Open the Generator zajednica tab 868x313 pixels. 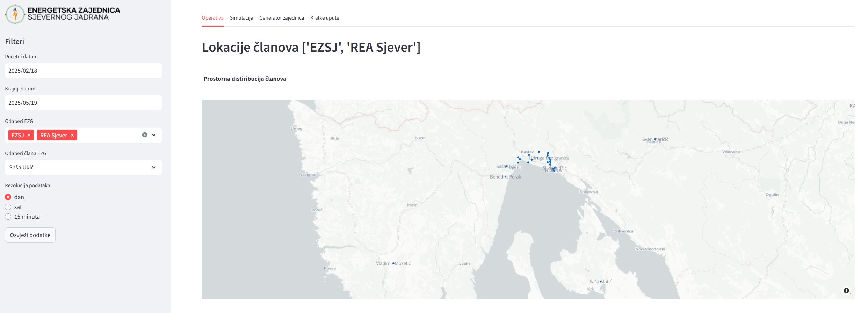click(282, 18)
